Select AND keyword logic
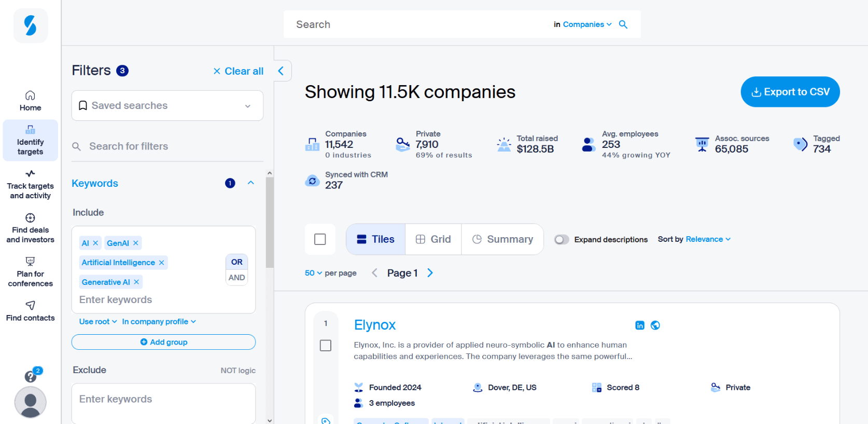 pos(236,278)
